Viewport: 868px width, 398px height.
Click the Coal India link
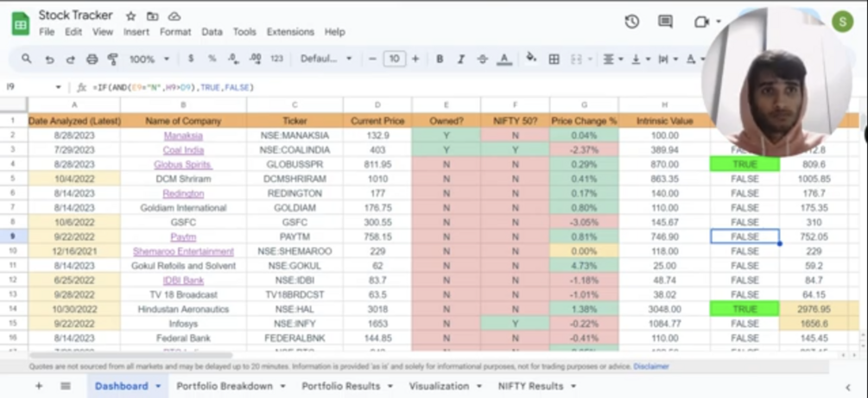click(x=183, y=150)
